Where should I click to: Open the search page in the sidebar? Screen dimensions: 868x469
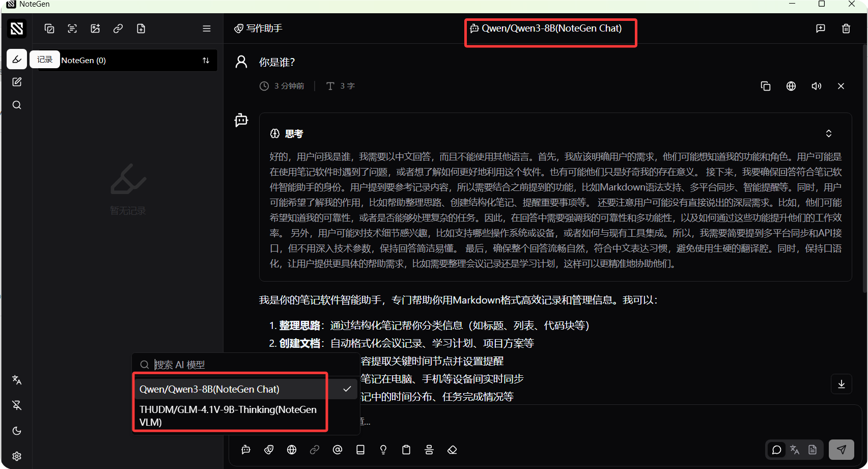point(17,105)
